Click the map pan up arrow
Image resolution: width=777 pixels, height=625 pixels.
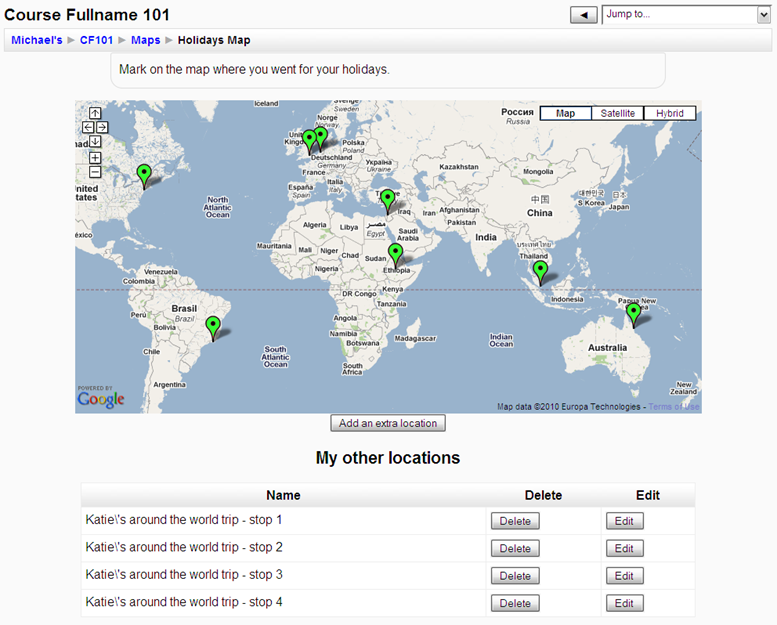95,113
